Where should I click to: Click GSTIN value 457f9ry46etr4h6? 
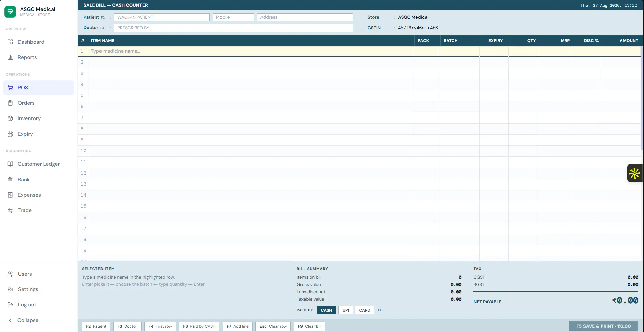(418, 28)
